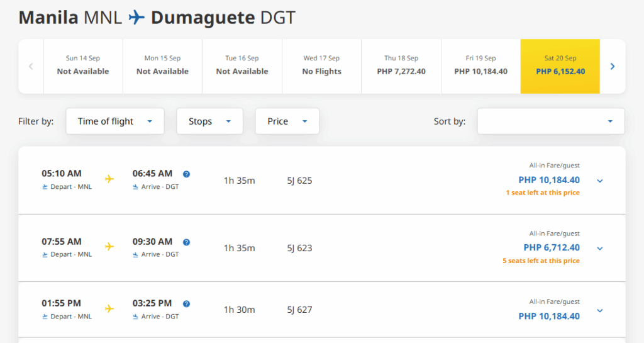Click yellow plane icon for flight 5J 623
Screen dimensions: 644x343
109,247
